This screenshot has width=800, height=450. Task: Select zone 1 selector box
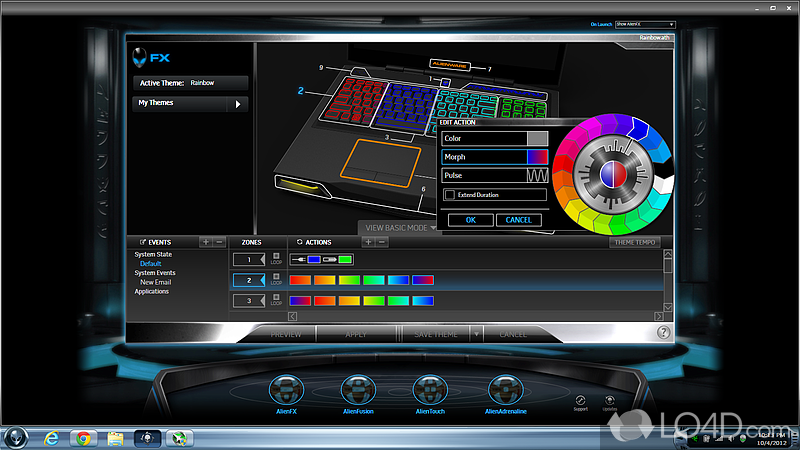tap(249, 260)
